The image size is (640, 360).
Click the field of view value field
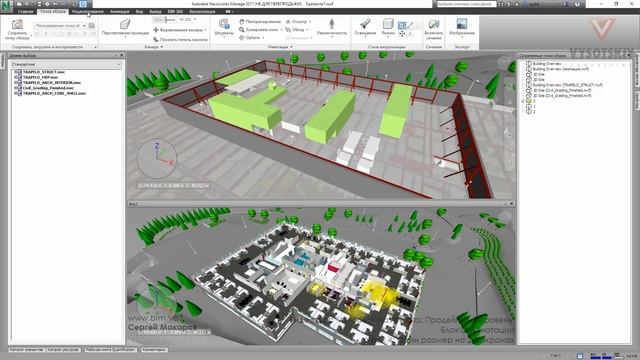186,20
